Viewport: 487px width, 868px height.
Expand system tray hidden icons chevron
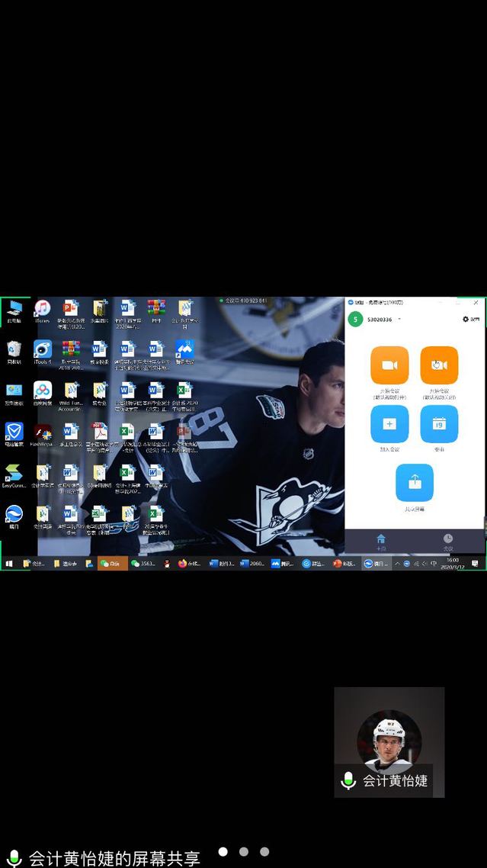pos(397,564)
